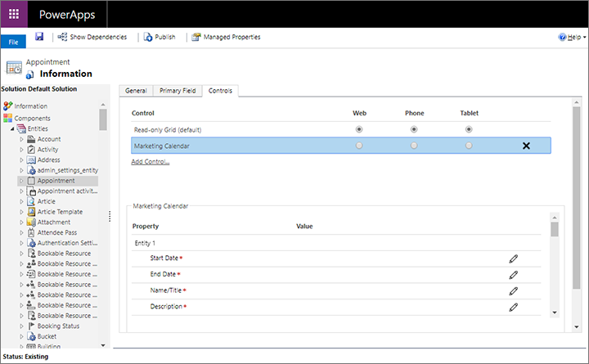This screenshot has height=364, width=589.
Task: Click the Booking Status flag icon
Action: 32,326
